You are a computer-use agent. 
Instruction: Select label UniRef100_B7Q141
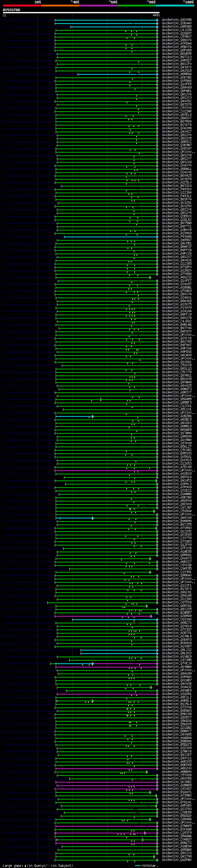[176, 802]
